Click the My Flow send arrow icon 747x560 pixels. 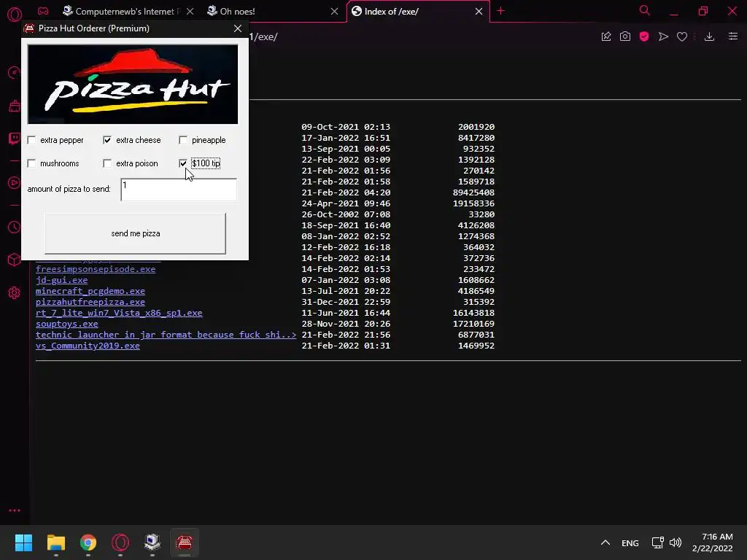(x=663, y=36)
